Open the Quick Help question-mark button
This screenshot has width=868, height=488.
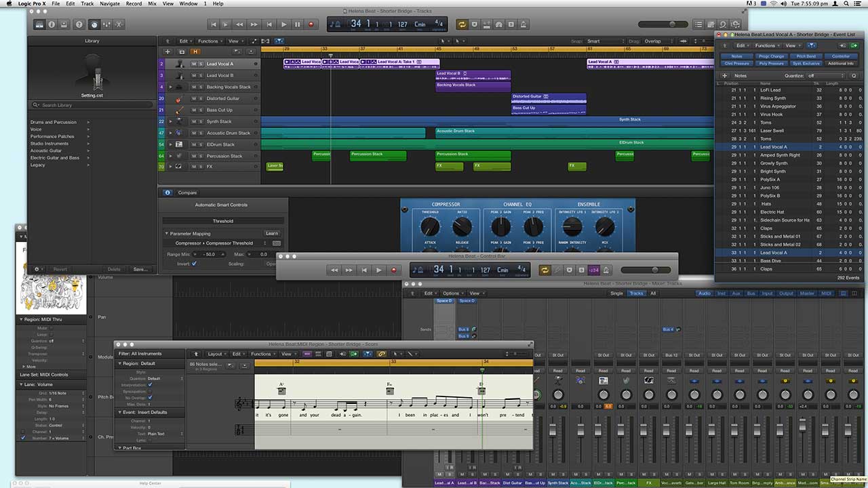[x=79, y=24]
